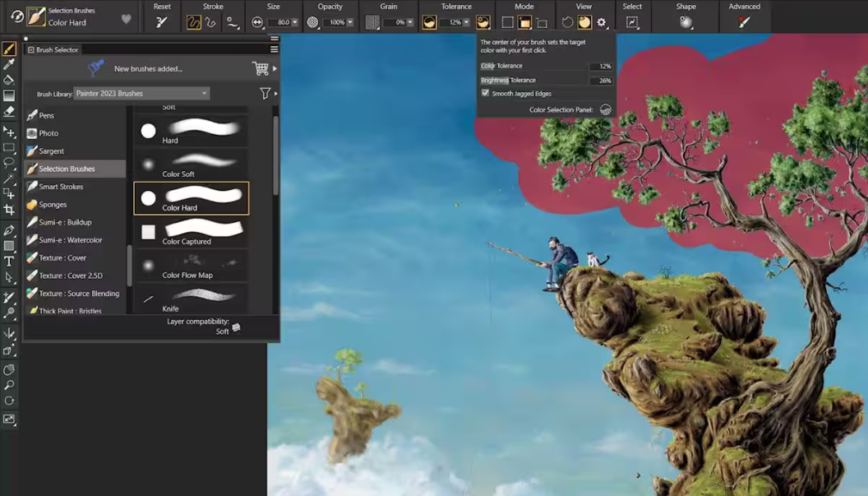868x496 pixels.
Task: Select the Dropper tool in the toolbox
Action: 9,64
